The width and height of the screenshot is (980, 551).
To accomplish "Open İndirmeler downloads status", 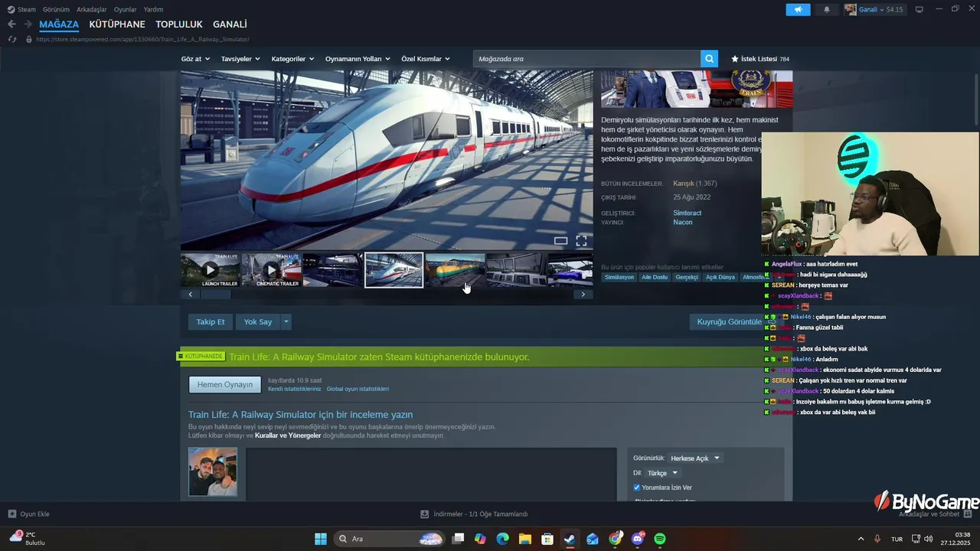I will [475, 514].
